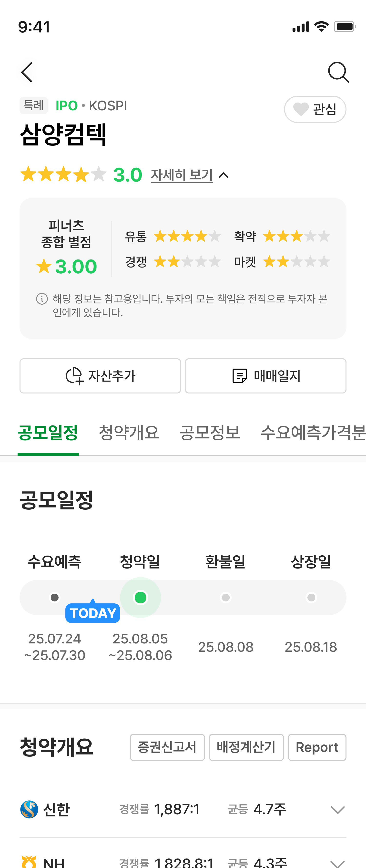Click the green 3.0 star rating
The image size is (366, 868).
[x=128, y=175]
